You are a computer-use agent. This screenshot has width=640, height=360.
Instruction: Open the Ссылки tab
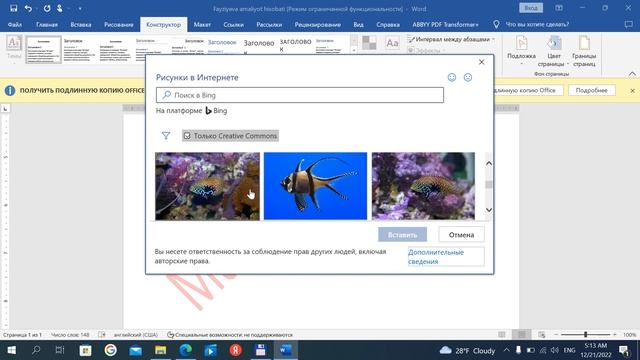click(x=233, y=24)
